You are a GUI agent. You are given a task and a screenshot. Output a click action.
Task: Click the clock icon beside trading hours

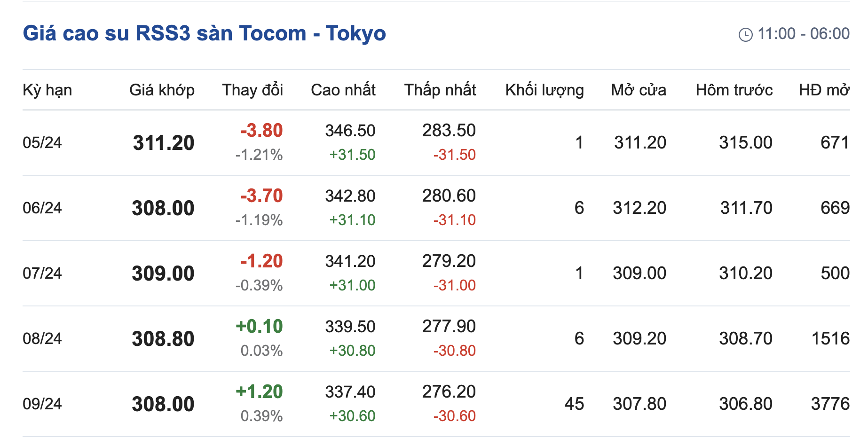click(x=745, y=35)
